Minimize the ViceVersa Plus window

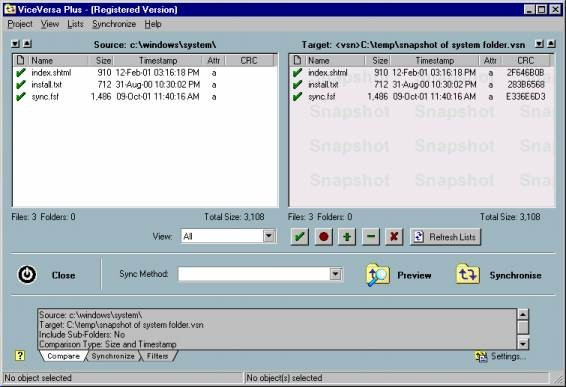pos(530,9)
